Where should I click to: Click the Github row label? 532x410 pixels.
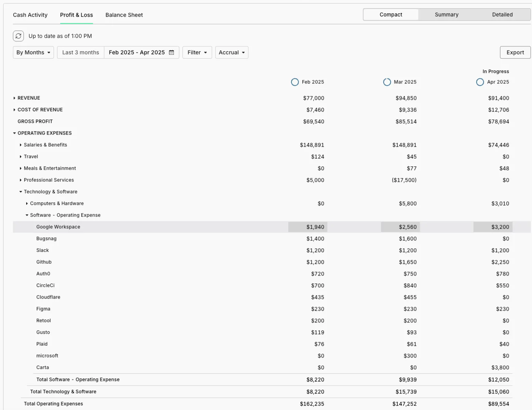pyautogui.click(x=44, y=262)
